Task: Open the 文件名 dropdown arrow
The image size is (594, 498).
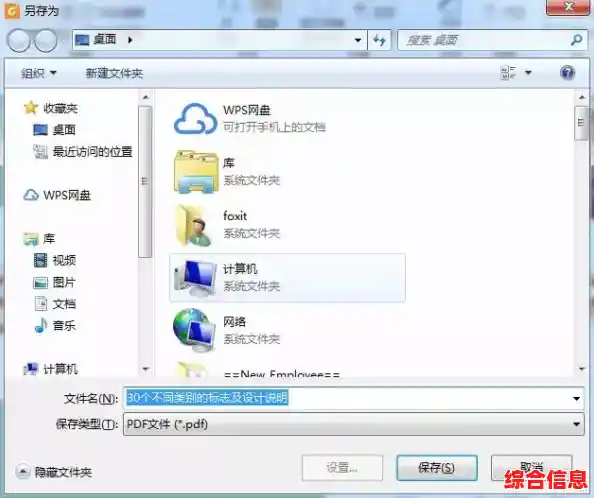Action: (576, 398)
